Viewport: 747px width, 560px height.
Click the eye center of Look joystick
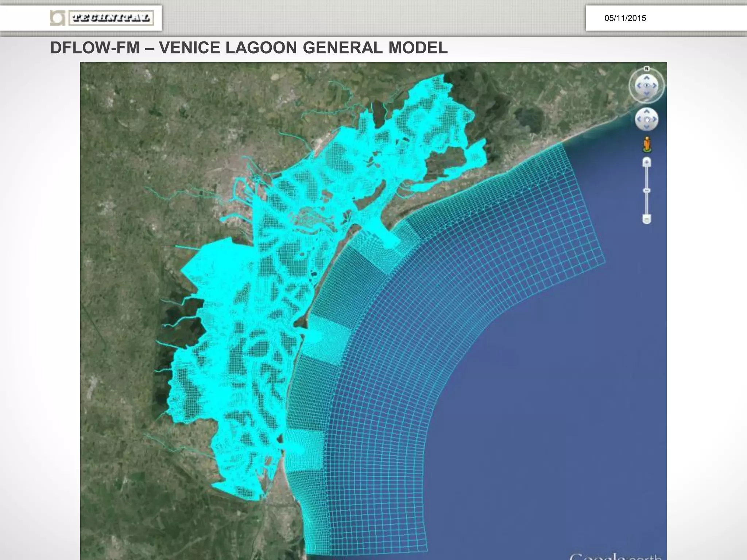[x=647, y=86]
